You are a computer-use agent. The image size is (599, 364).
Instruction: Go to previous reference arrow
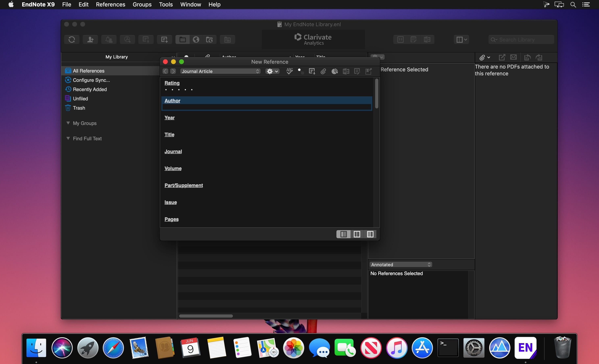coord(165,71)
